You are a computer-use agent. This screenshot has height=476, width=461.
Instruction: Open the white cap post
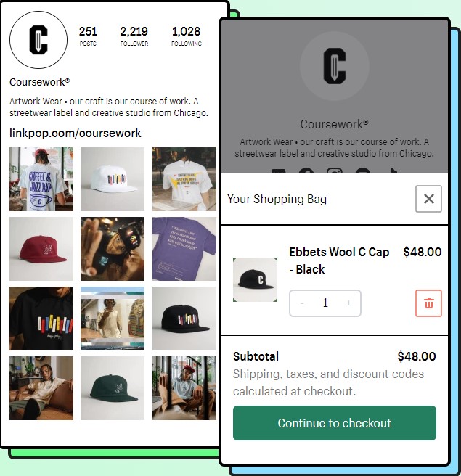113,179
